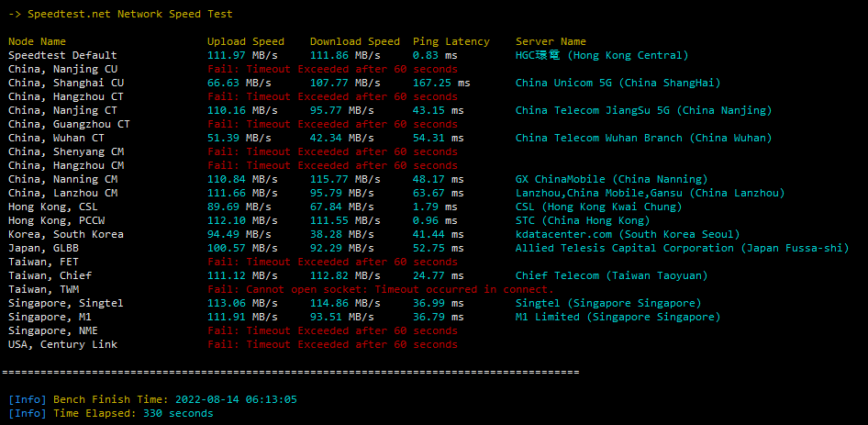This screenshot has width=868, height=425.
Task: Click the 'Speedtest.net Network Speed Test' heading
Action: point(130,14)
